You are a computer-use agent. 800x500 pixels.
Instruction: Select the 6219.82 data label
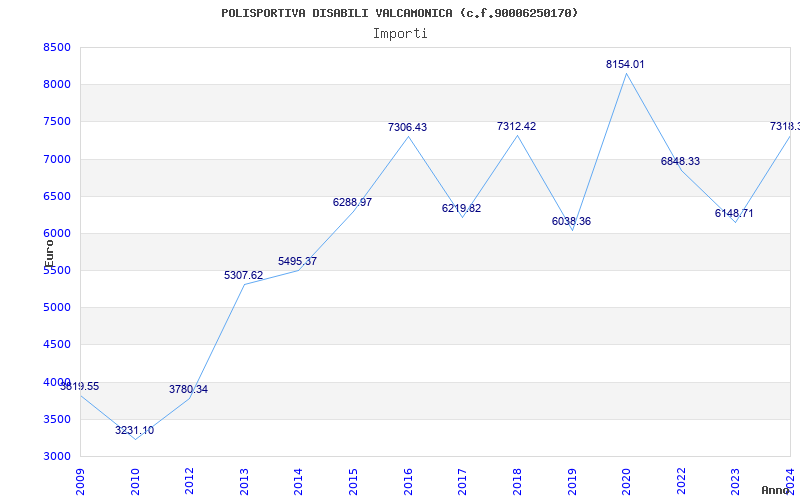coord(461,209)
